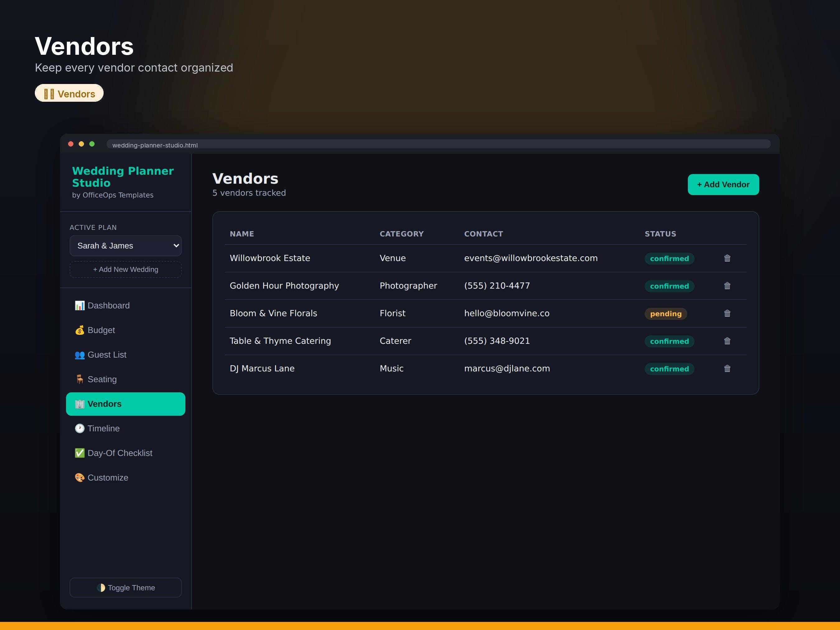Click + Add New Wedding

(x=126, y=269)
